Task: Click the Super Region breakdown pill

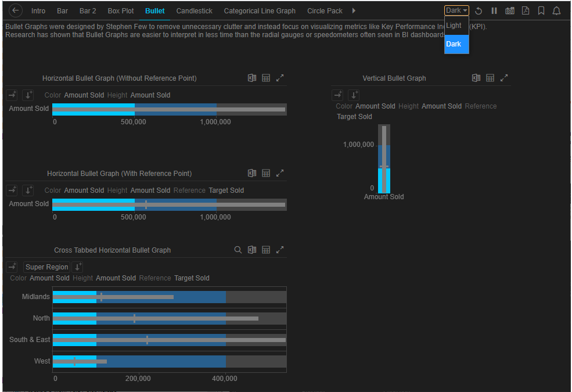Action: pyautogui.click(x=46, y=267)
